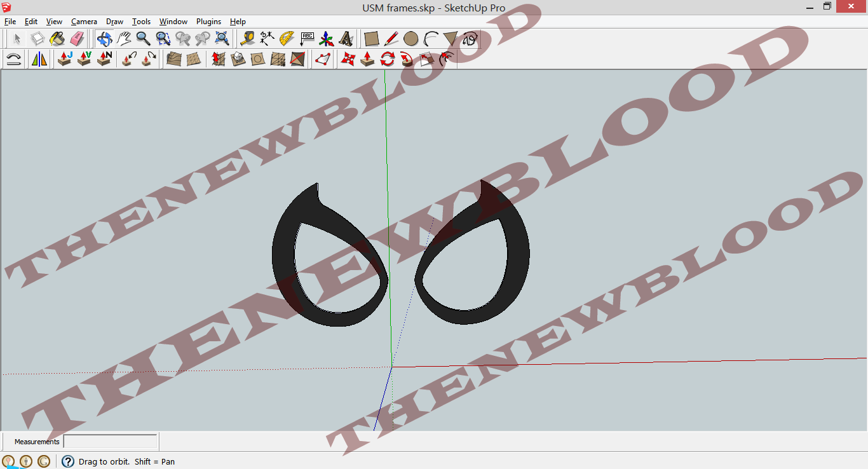
Task: Click Sandbox Flip Edge tool
Action: tap(297, 59)
